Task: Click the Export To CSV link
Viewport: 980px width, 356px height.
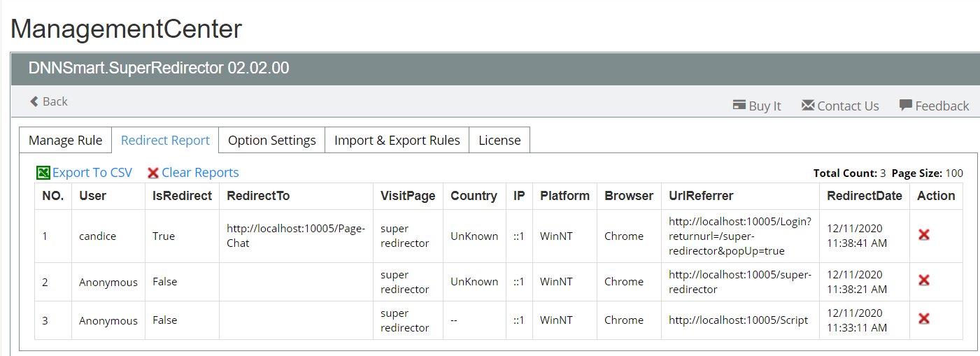Action: click(x=92, y=173)
